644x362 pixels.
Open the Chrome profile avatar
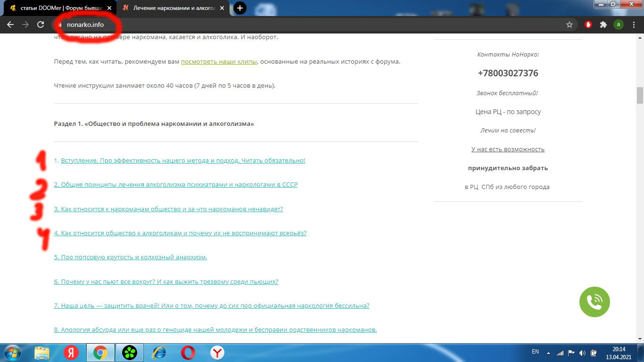618,25
